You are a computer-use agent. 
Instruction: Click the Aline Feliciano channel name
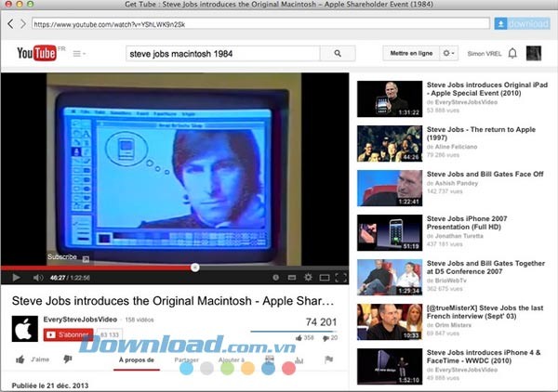pyautogui.click(x=456, y=147)
